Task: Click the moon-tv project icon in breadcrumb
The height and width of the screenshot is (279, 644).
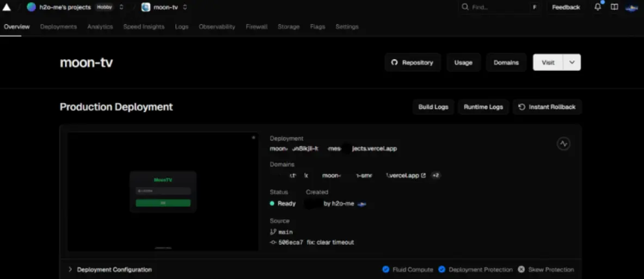Action: (146, 7)
